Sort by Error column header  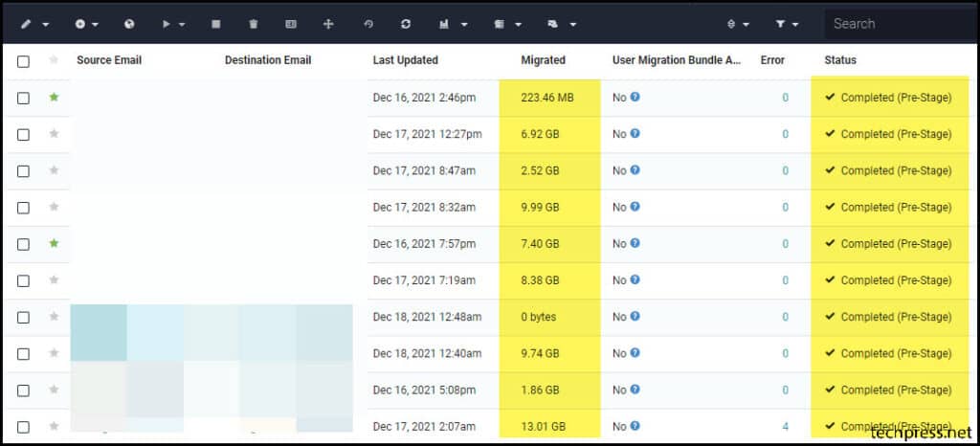pos(772,60)
